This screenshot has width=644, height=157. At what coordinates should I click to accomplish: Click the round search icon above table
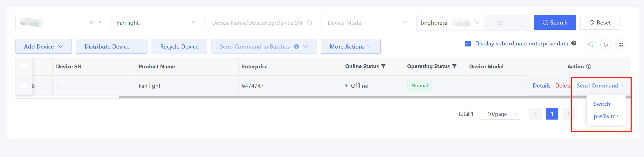click(x=590, y=45)
